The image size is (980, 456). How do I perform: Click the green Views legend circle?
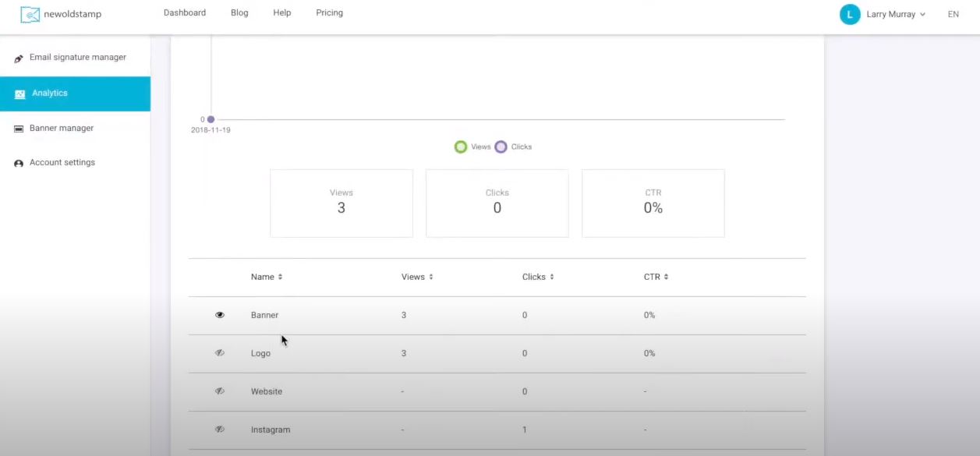(461, 147)
